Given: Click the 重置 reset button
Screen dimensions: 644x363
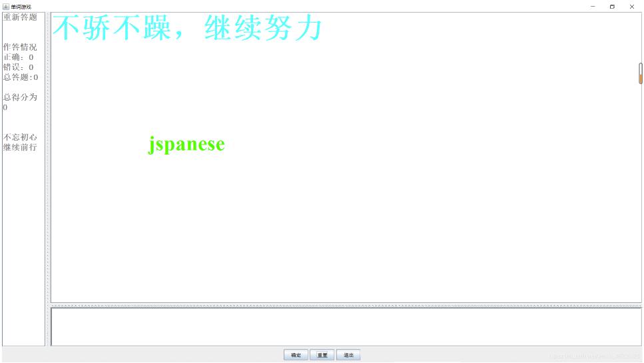Looking at the screenshot, I should point(322,355).
